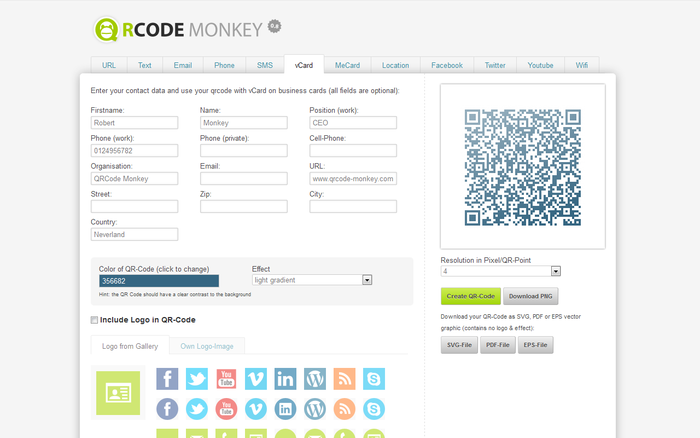Switch to the Wifi tab
Viewport: 700px width, 438px height.
point(582,65)
